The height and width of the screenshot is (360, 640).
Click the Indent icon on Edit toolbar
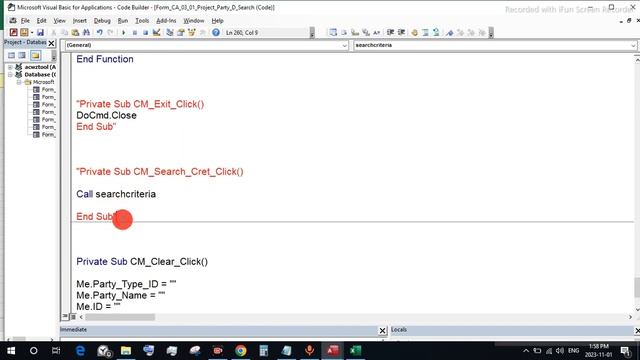390,32
